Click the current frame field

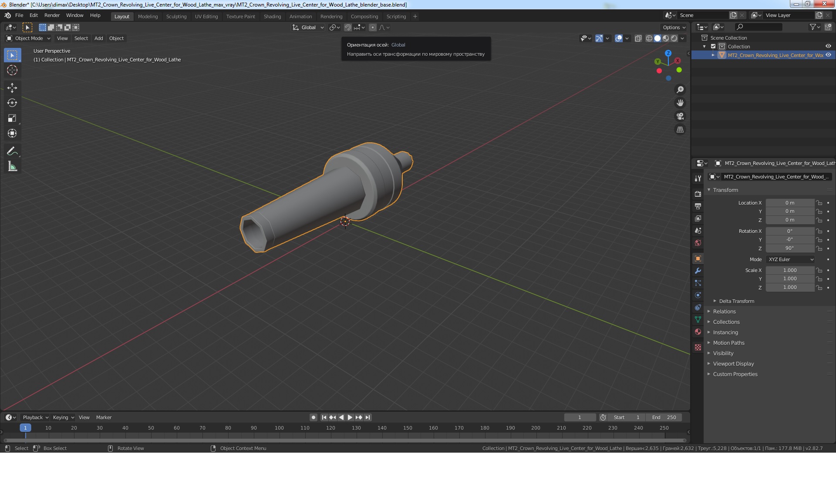coord(580,417)
